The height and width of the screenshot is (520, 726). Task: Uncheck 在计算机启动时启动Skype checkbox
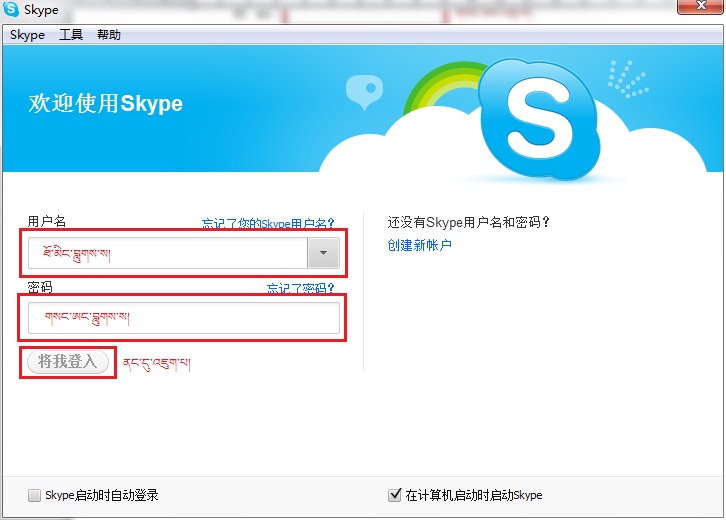[394, 495]
